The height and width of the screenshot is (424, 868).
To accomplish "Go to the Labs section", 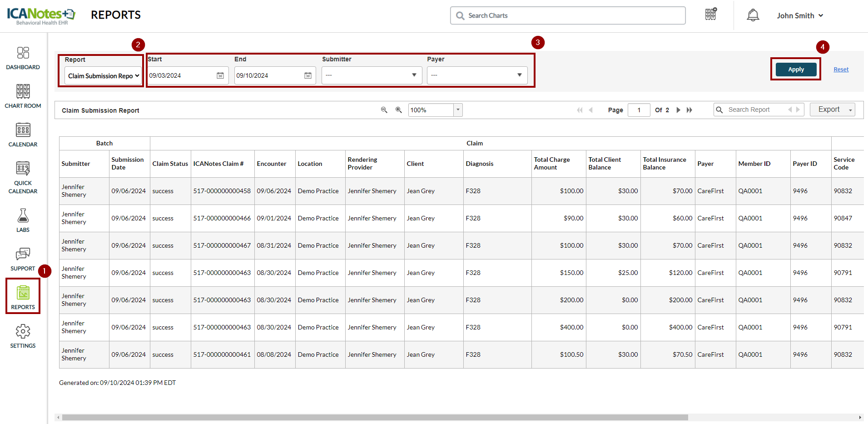I will click(x=23, y=220).
